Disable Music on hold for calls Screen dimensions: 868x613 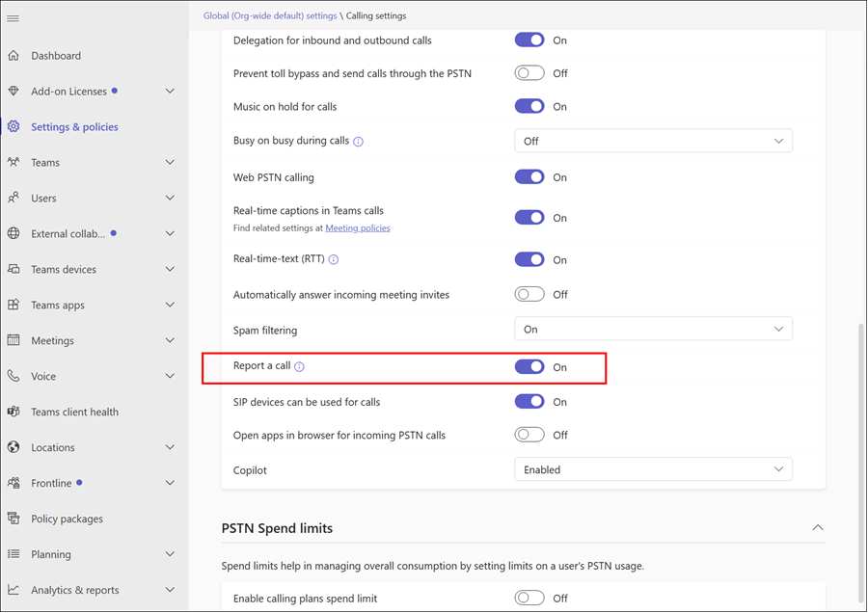click(529, 107)
